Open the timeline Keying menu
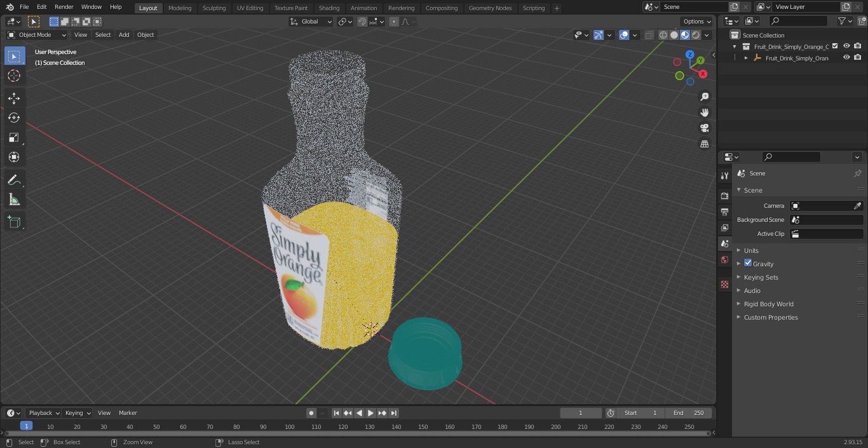Screen dimensions: 868x448 78,413
